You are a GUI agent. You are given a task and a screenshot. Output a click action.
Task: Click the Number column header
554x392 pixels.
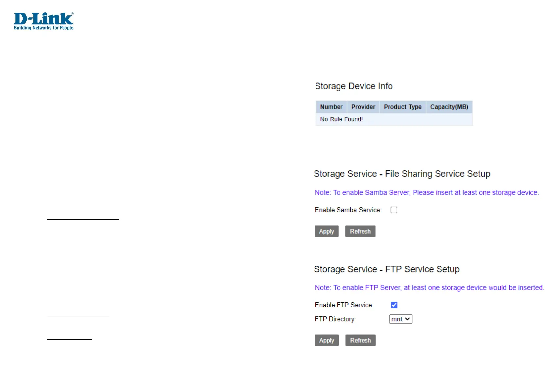(x=331, y=107)
